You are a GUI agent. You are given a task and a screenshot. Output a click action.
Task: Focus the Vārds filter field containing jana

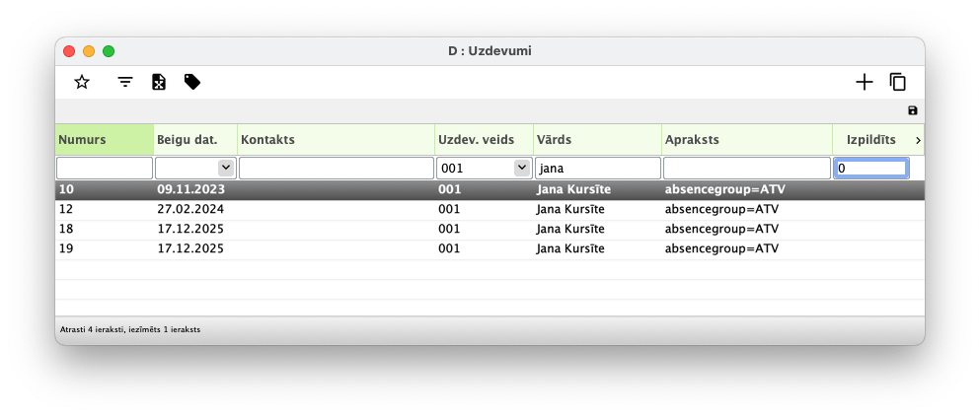(597, 169)
